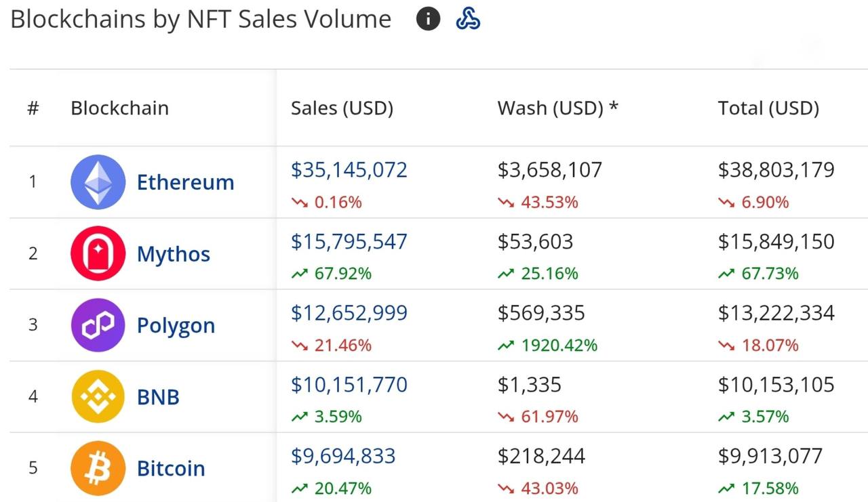The height and width of the screenshot is (502, 868).
Task: Sort by the Blockchain column header
Action: tap(119, 108)
